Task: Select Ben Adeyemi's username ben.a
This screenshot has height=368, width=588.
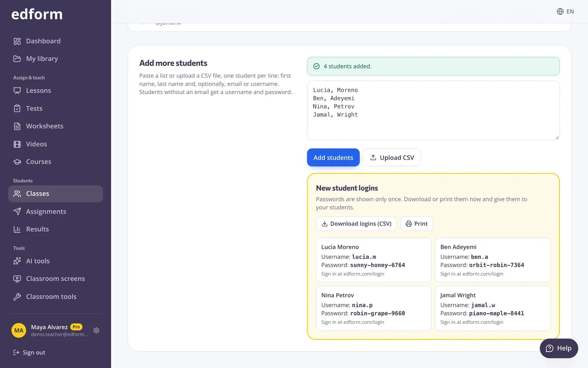Action: (479, 257)
